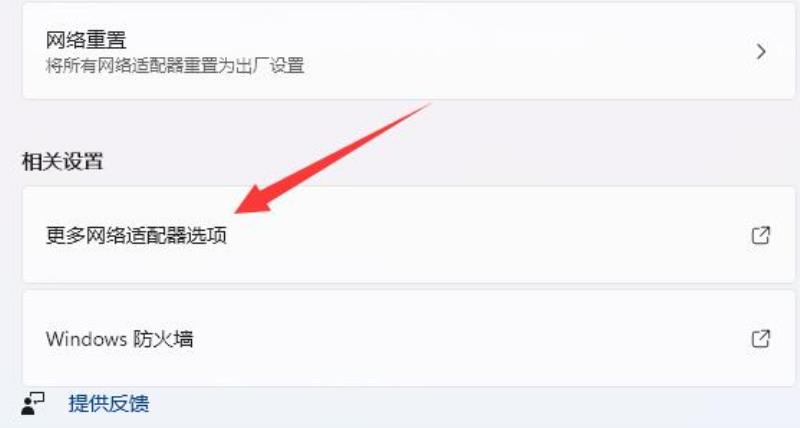800x428 pixels.
Task: Open external link icon for 更多网络适配器选项
Action: (x=760, y=235)
